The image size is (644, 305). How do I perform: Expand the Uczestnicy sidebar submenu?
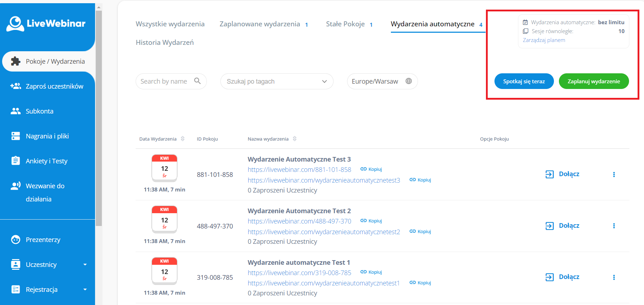(x=85, y=264)
